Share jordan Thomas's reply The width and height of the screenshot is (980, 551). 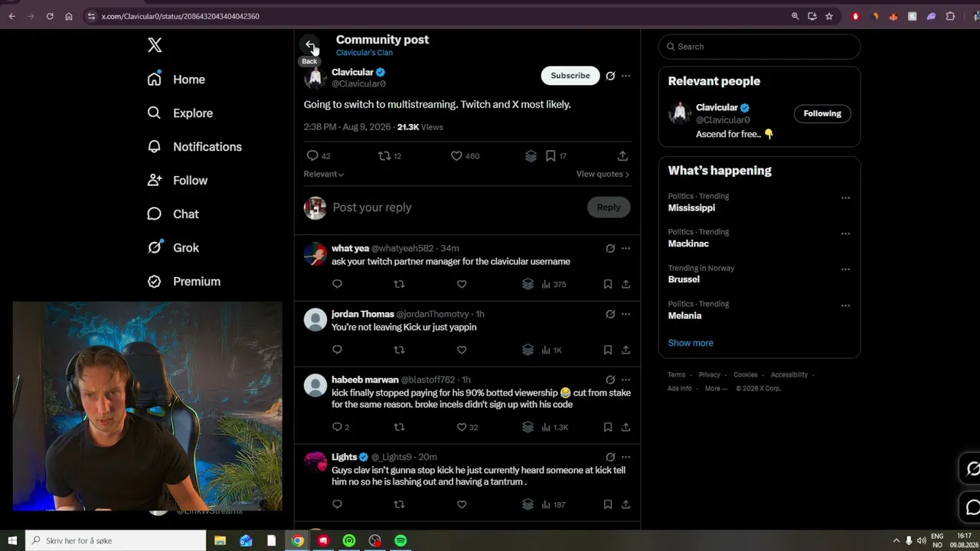626,350
